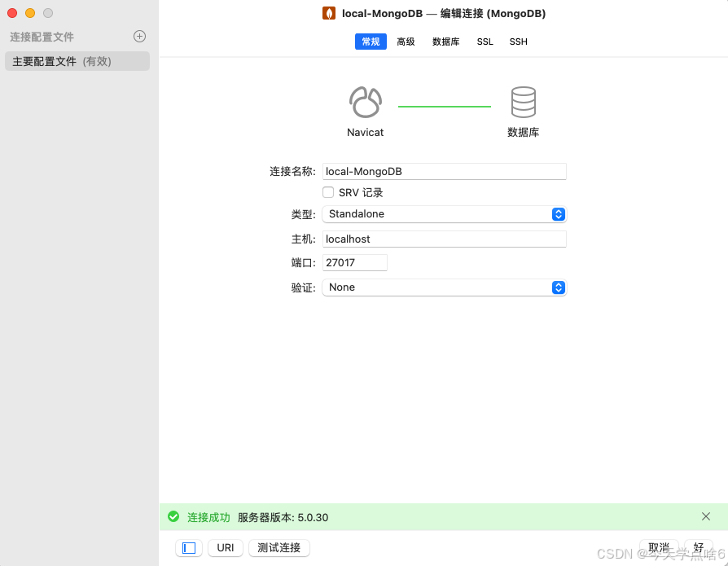
Task: Switch to the 数据库 tab
Action: (445, 42)
